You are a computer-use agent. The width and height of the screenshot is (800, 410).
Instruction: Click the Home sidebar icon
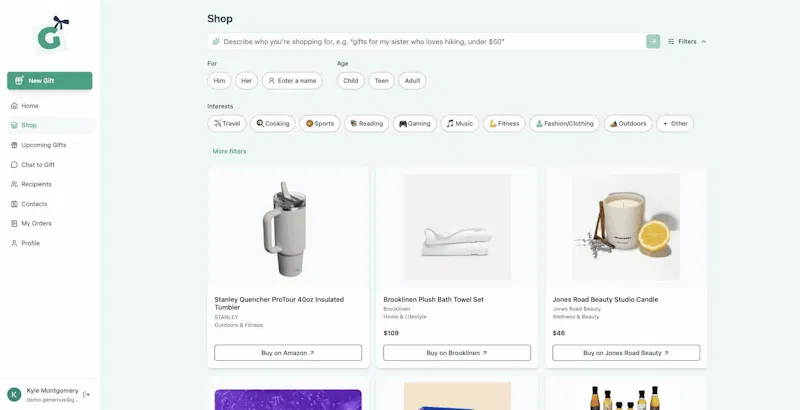(x=14, y=106)
